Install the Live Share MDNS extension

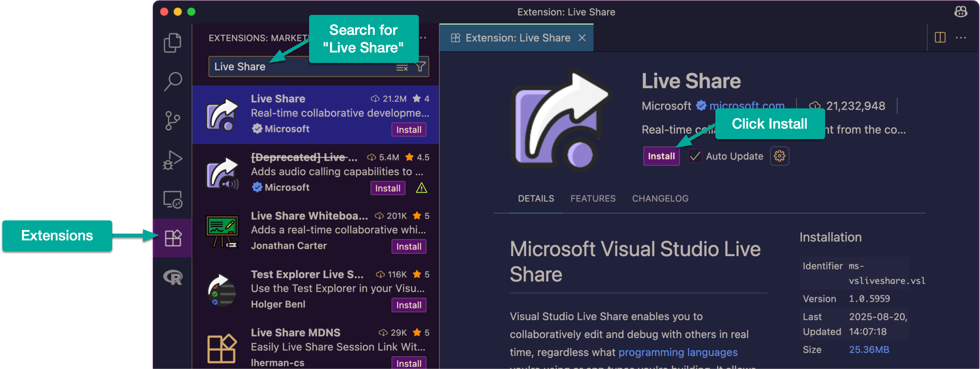409,363
